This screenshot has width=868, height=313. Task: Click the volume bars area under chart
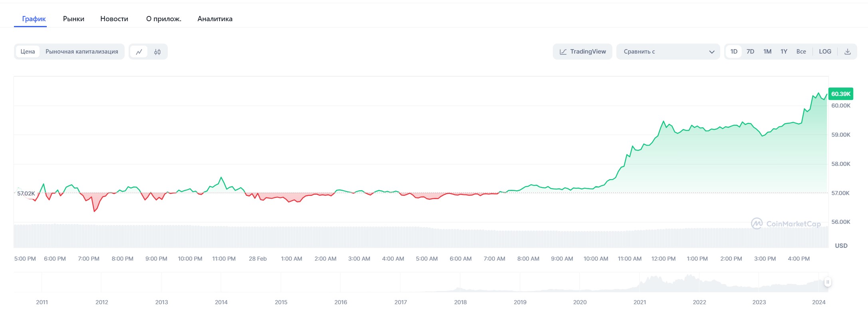(421, 236)
